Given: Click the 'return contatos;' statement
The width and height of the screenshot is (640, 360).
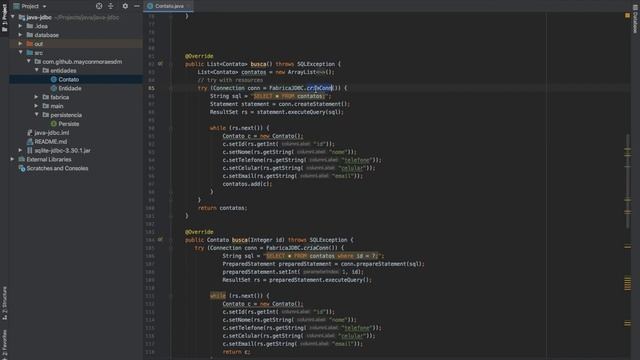Looking at the screenshot, I should (222, 208).
